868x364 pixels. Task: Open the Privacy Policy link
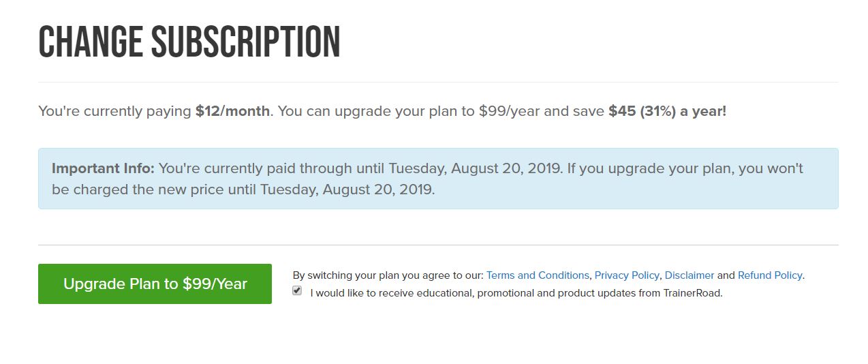627,275
